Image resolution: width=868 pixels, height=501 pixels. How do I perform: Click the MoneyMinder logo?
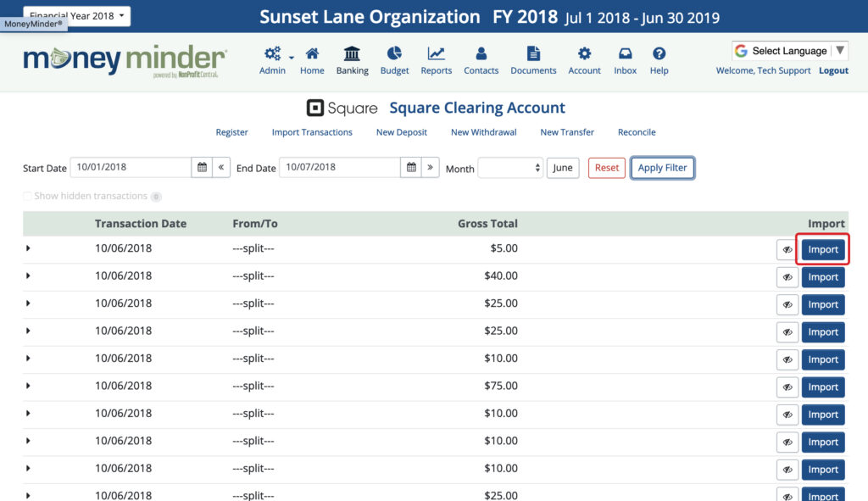(125, 61)
